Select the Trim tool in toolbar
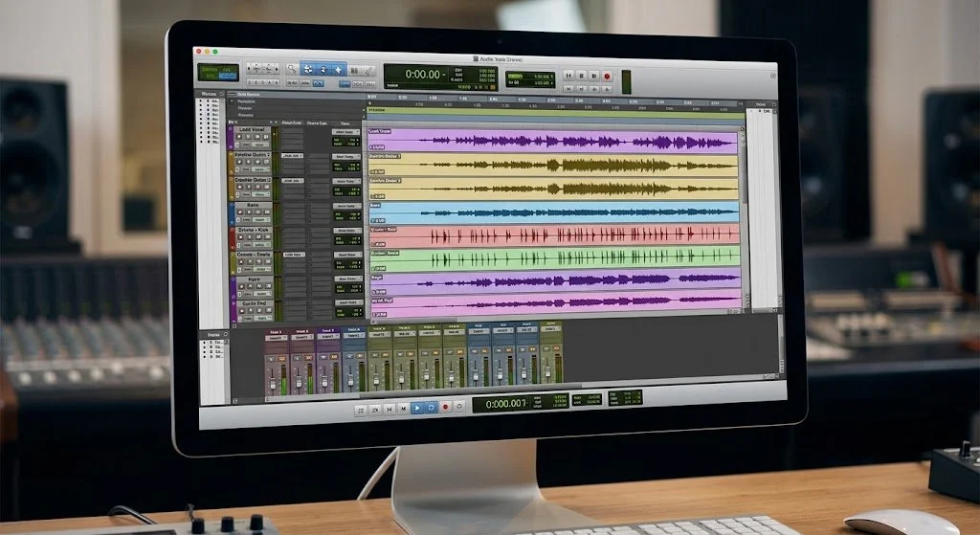This screenshot has width=980, height=535. (x=308, y=69)
